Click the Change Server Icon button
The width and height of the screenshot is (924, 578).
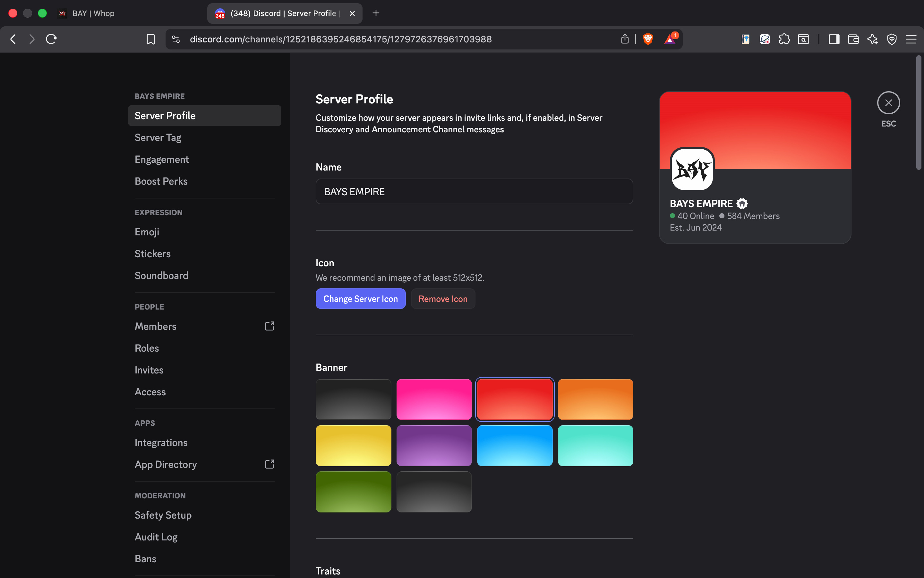pyautogui.click(x=360, y=299)
